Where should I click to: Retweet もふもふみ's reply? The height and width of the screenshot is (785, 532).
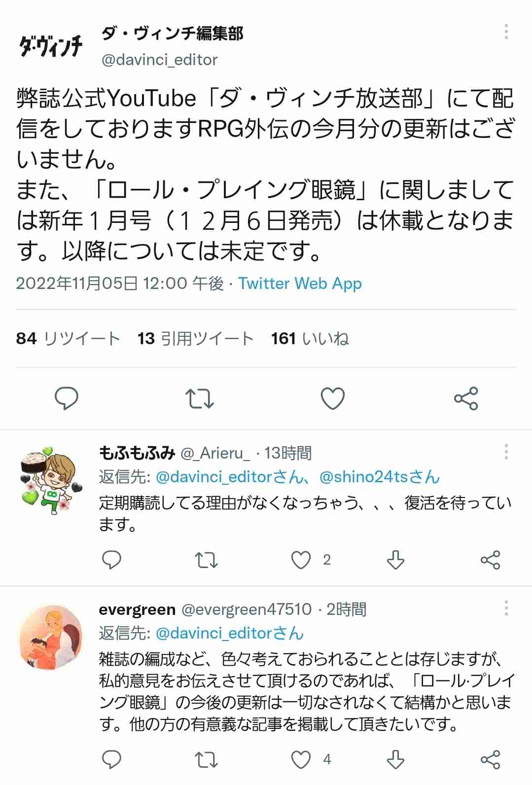coord(206,560)
